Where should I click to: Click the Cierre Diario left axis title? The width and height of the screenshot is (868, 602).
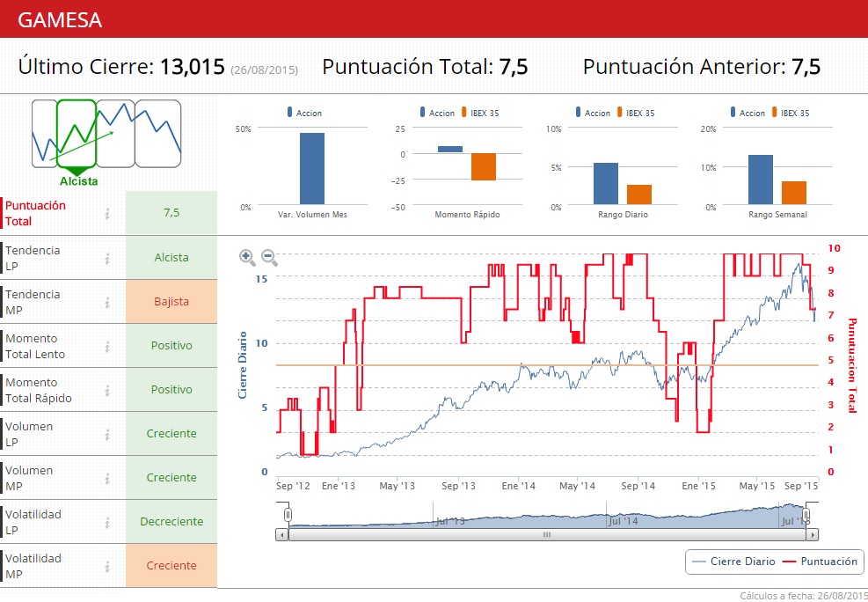pyautogui.click(x=242, y=365)
